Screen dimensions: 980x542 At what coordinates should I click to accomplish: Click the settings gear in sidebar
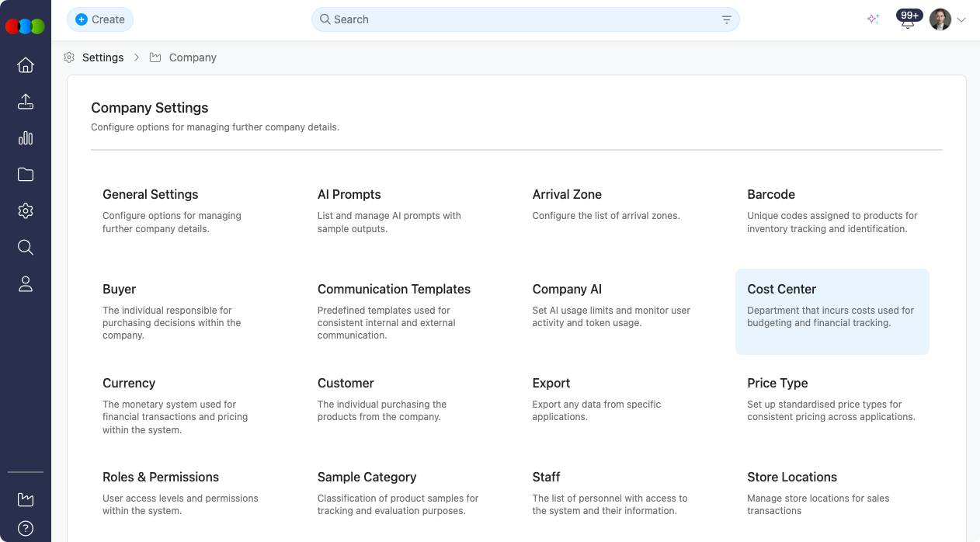click(26, 211)
